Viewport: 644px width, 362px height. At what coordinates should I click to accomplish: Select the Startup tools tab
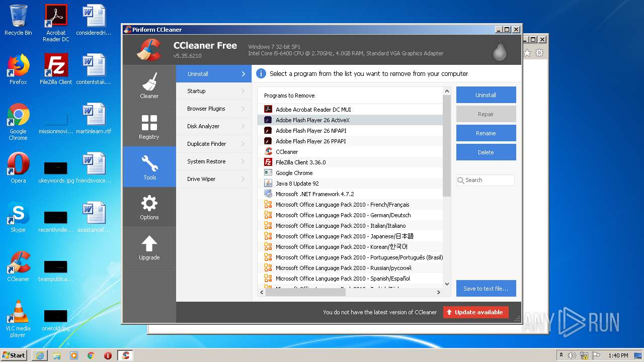click(x=214, y=91)
